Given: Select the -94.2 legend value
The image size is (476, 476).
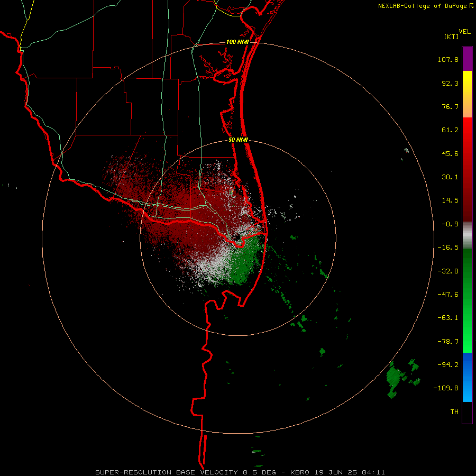Looking at the screenshot, I should point(448,365).
